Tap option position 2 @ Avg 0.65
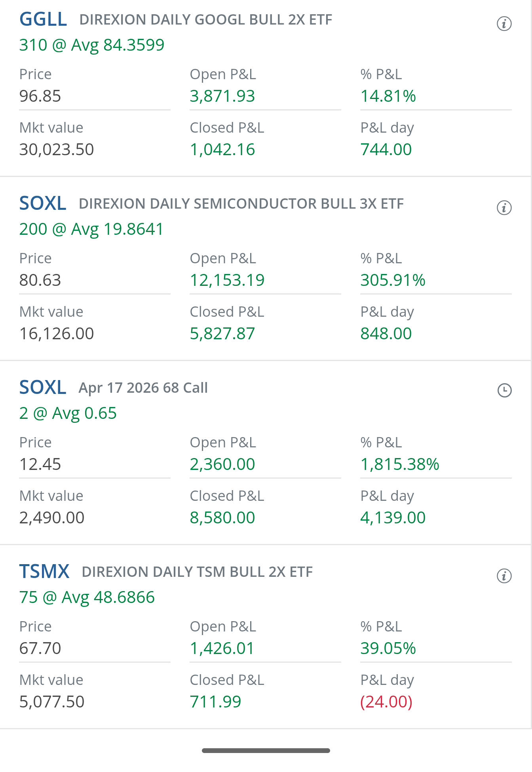Screen dimensions: 532x772 (68, 413)
